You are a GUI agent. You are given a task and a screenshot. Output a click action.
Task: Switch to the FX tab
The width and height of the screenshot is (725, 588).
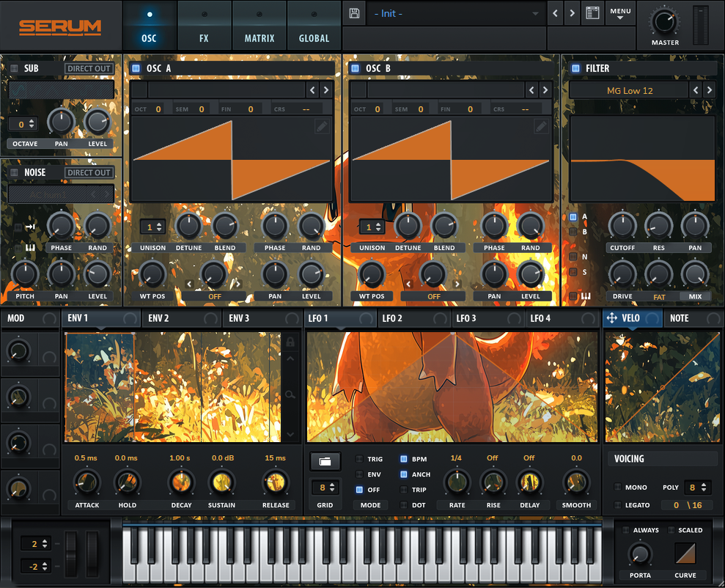[204, 26]
